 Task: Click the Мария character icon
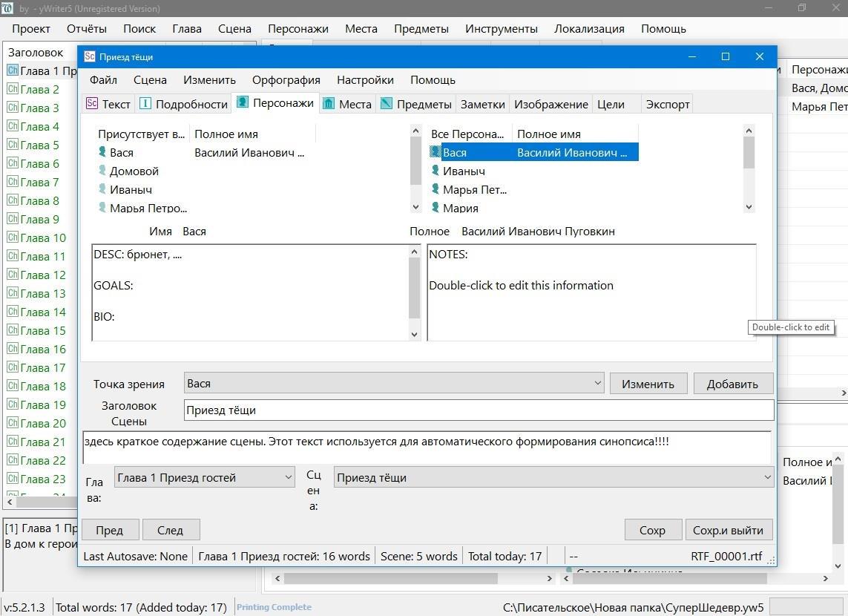click(435, 208)
